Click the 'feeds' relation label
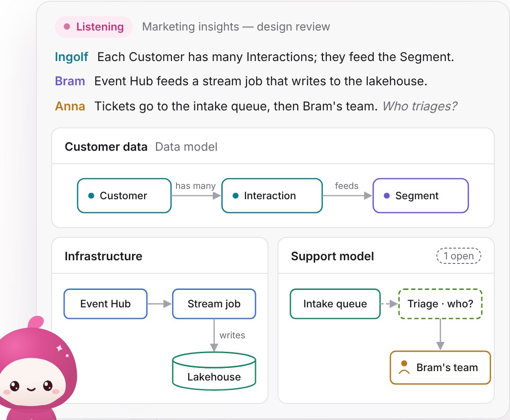This screenshot has width=510, height=420. click(347, 186)
